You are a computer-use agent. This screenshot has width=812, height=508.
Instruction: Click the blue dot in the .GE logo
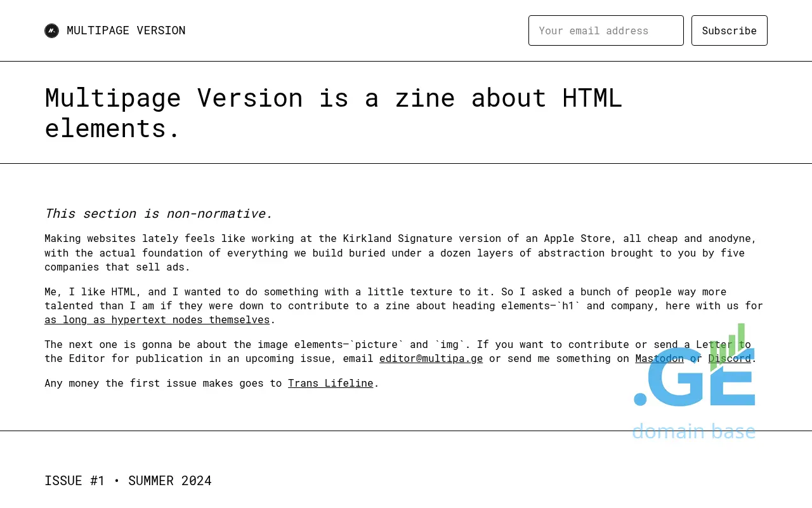click(640, 399)
